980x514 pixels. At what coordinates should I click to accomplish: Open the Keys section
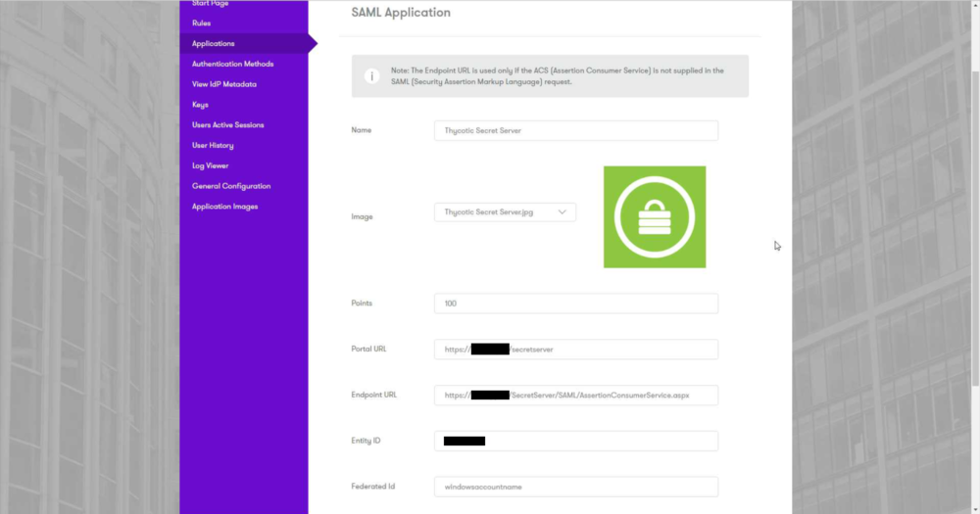click(x=200, y=105)
